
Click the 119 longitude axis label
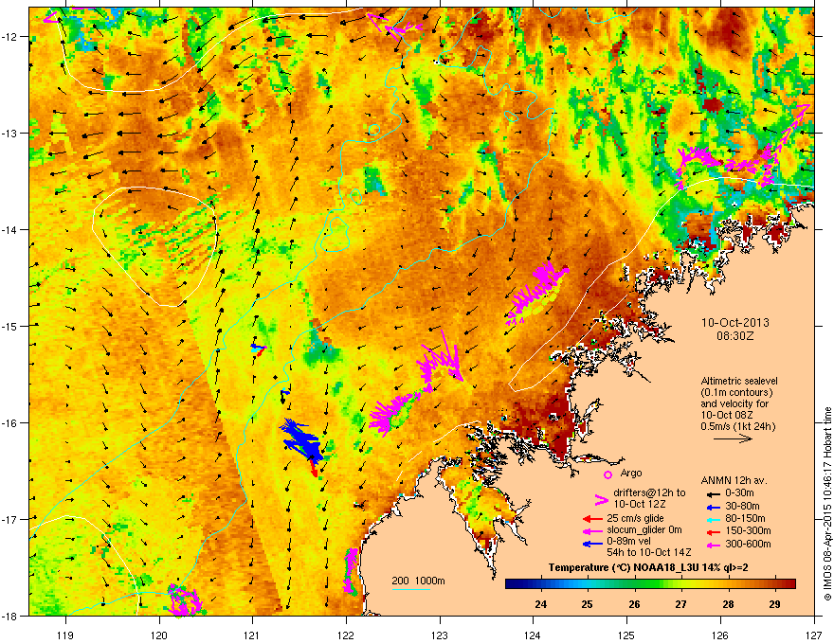pyautogui.click(x=65, y=635)
